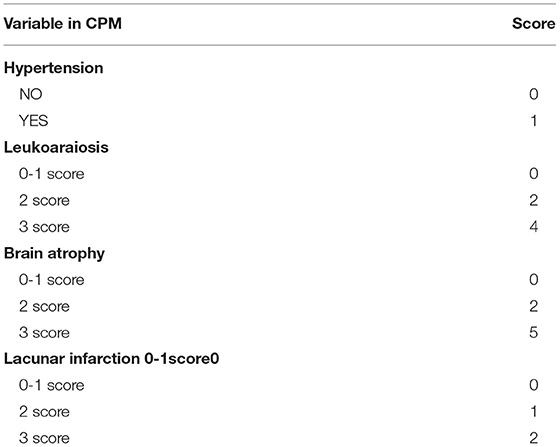Select the Lacunar infarction heading
The image size is (560, 447).
click(x=111, y=359)
